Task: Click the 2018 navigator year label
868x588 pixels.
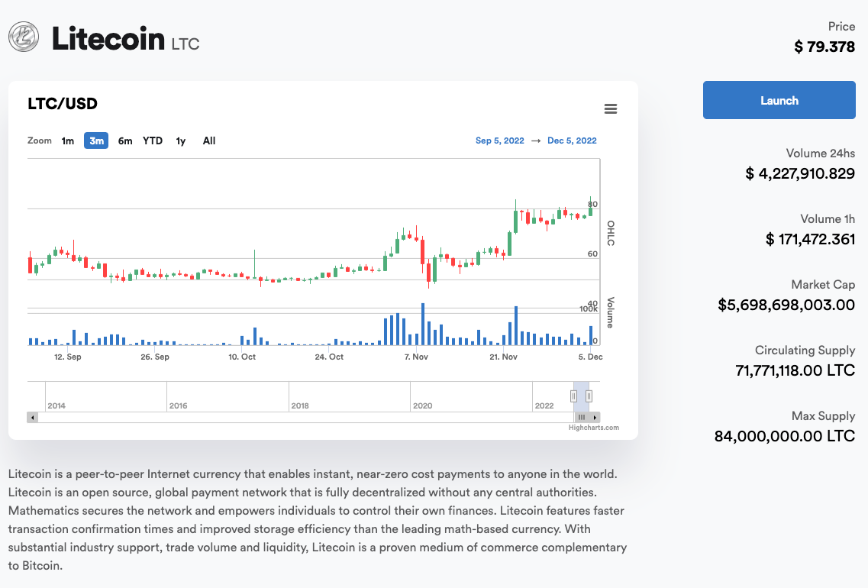Action: pyautogui.click(x=300, y=405)
